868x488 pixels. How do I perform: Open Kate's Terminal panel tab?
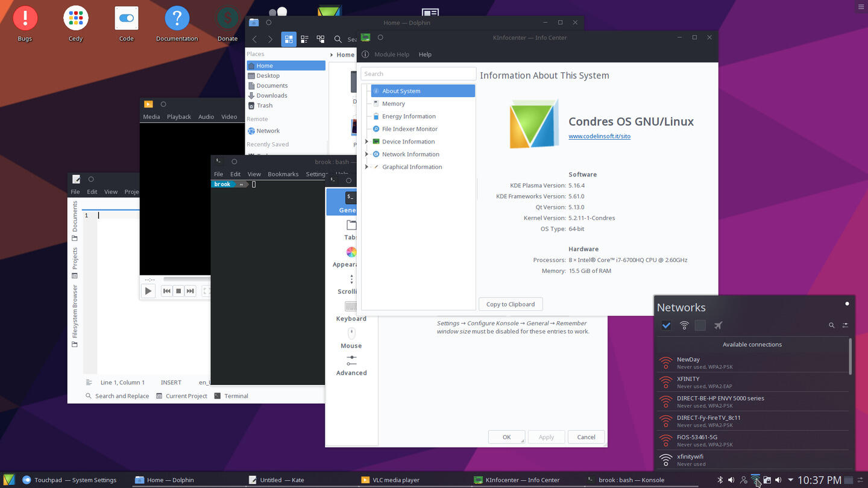pos(231,396)
